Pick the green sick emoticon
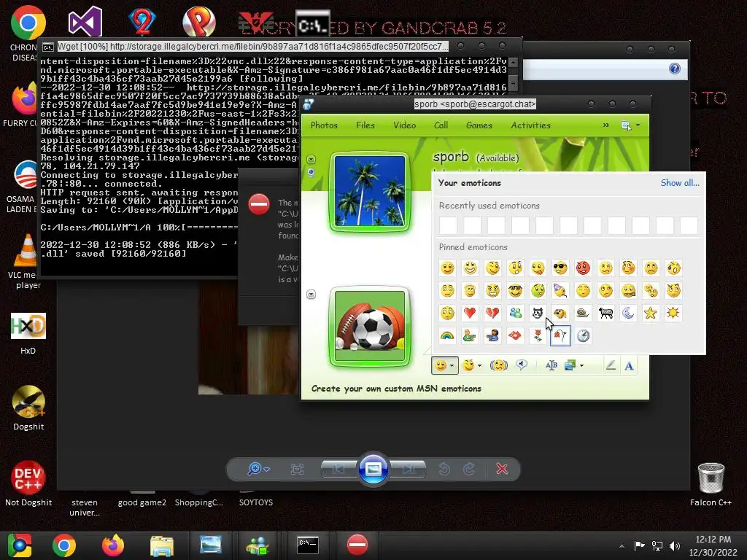The width and height of the screenshot is (747, 560). click(538, 290)
